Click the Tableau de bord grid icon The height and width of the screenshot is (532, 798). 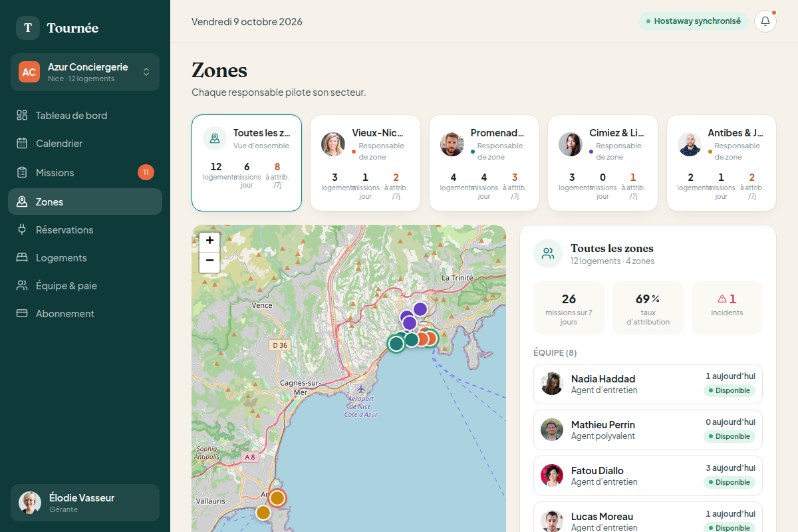tap(22, 115)
